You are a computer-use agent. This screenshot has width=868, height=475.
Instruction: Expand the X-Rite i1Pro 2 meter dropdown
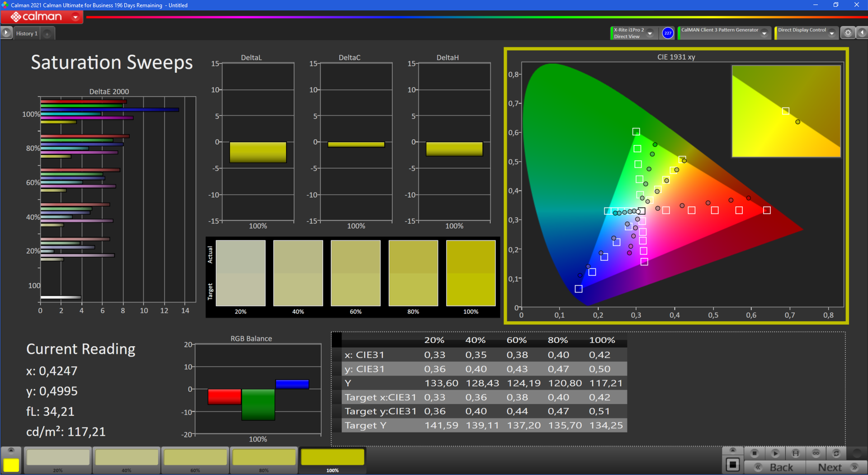(650, 33)
